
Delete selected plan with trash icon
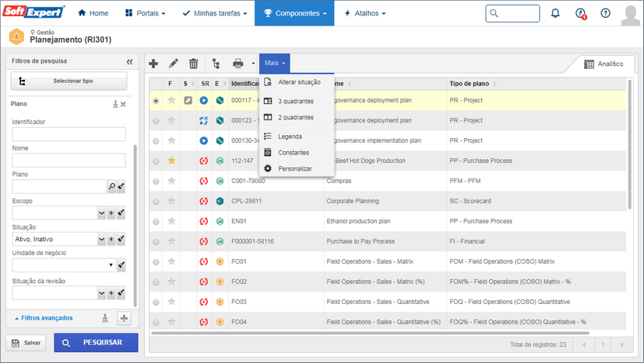click(x=193, y=64)
